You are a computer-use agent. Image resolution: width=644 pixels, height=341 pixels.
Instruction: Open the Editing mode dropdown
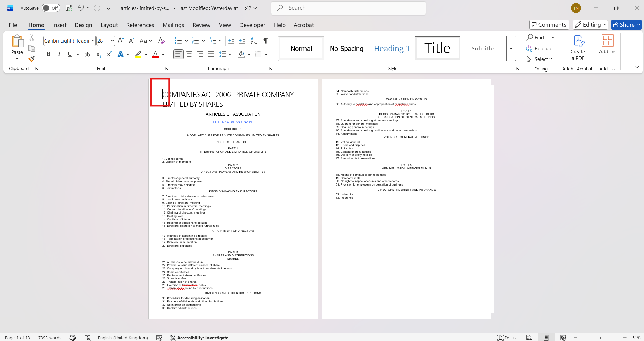click(590, 25)
